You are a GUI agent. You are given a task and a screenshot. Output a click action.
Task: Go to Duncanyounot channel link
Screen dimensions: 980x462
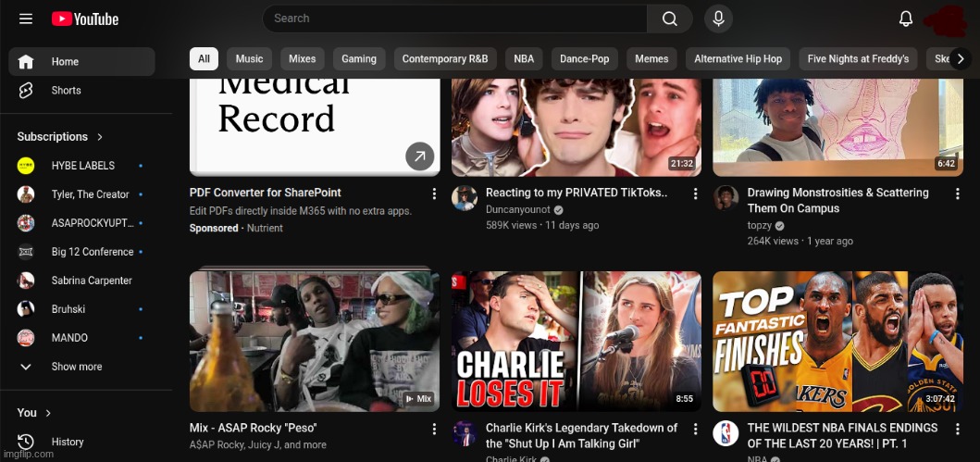point(517,210)
